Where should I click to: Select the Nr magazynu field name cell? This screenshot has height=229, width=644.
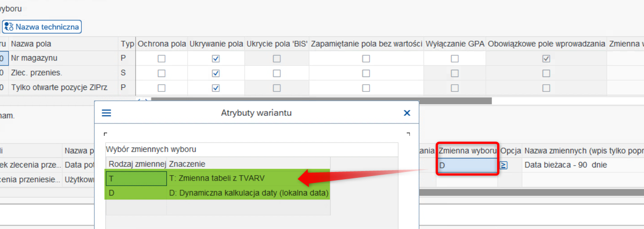tap(63, 58)
